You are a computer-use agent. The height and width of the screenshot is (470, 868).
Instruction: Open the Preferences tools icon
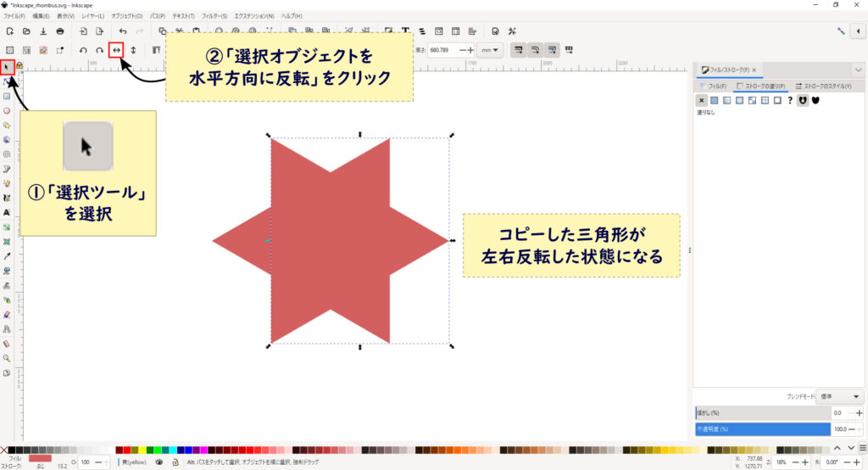tap(512, 31)
